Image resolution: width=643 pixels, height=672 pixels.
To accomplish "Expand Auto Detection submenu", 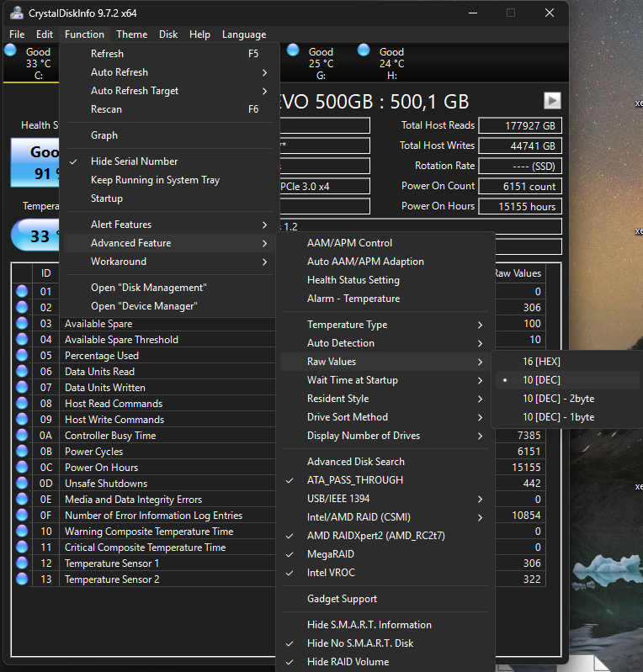I will [x=385, y=343].
